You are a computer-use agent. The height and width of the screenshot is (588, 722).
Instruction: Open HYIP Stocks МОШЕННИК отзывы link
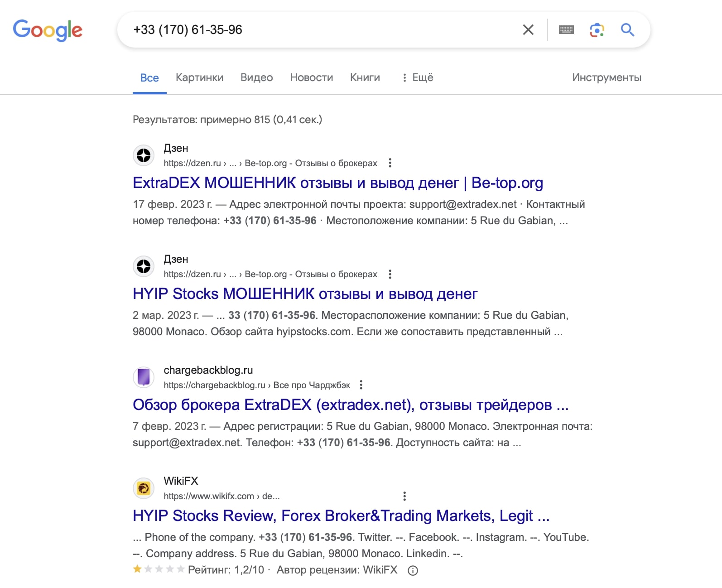pyautogui.click(x=305, y=294)
